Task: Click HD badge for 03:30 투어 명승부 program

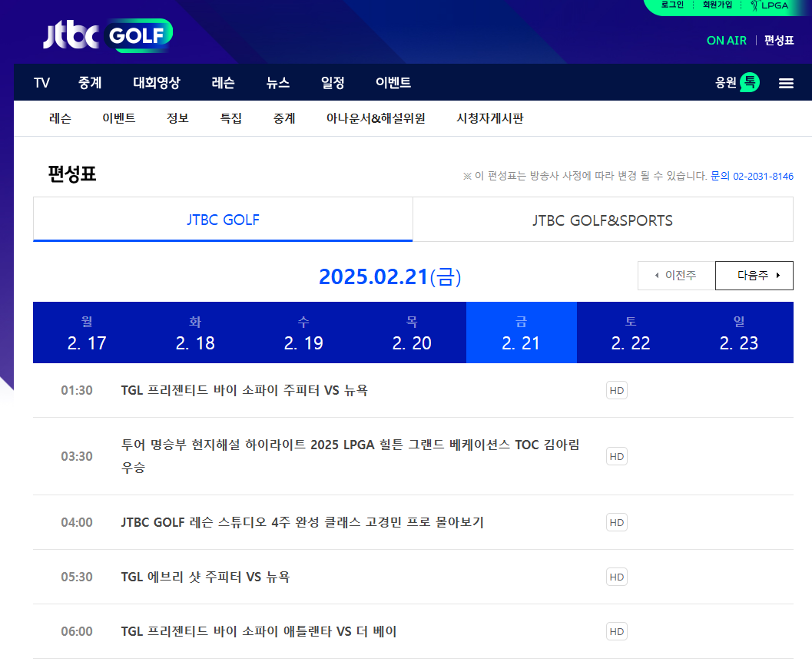Action: coord(616,456)
